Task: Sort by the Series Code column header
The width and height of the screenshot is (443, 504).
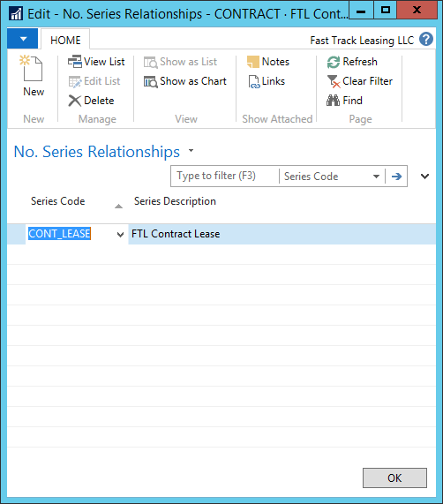Action: point(58,201)
